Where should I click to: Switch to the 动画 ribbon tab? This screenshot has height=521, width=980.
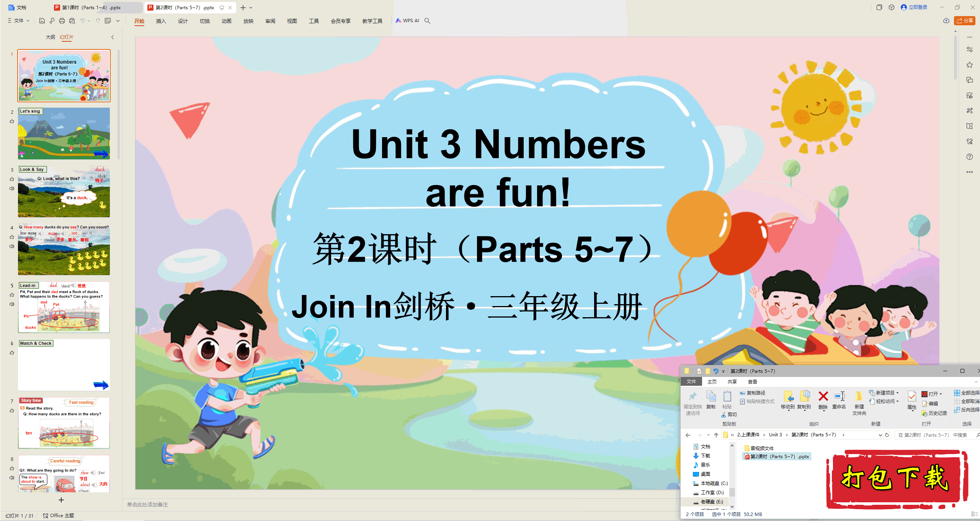point(227,21)
